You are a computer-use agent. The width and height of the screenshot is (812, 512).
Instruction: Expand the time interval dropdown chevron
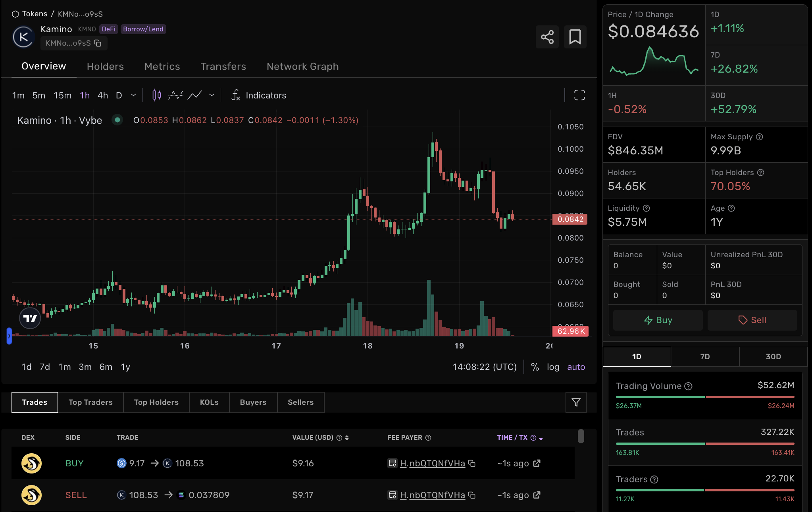(x=133, y=95)
